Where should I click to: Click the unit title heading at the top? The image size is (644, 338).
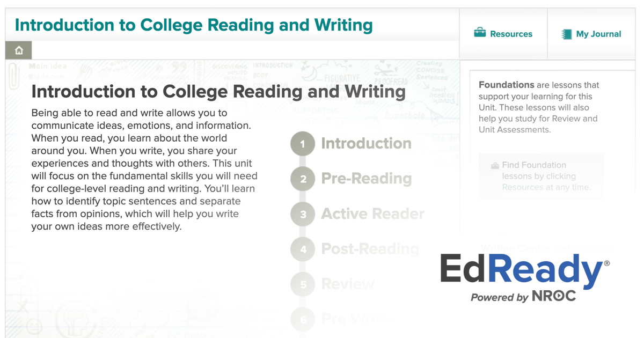point(194,25)
